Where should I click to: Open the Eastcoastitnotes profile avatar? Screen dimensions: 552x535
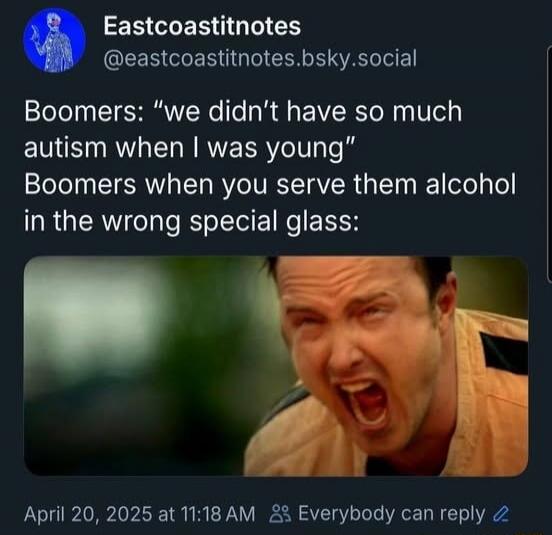(54, 40)
